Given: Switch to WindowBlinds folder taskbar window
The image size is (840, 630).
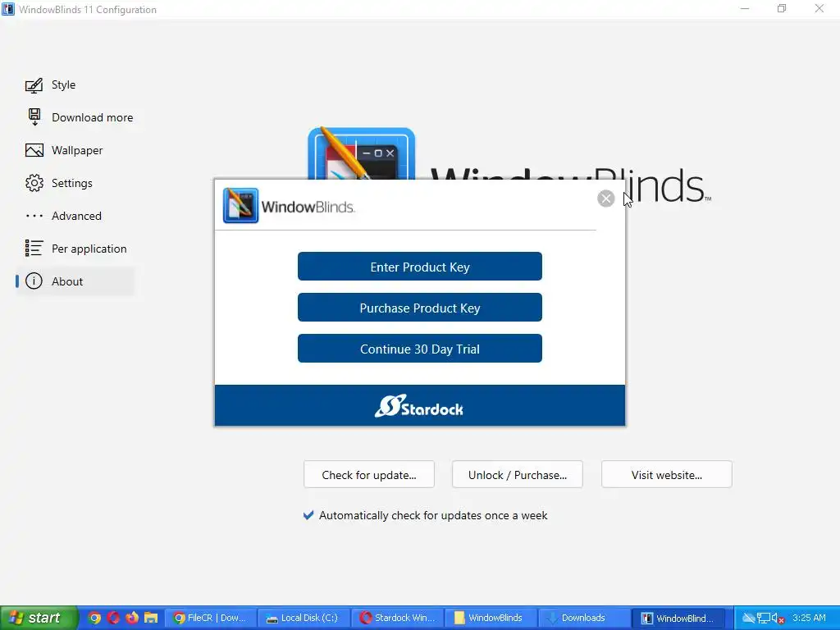Looking at the screenshot, I should [491, 619].
